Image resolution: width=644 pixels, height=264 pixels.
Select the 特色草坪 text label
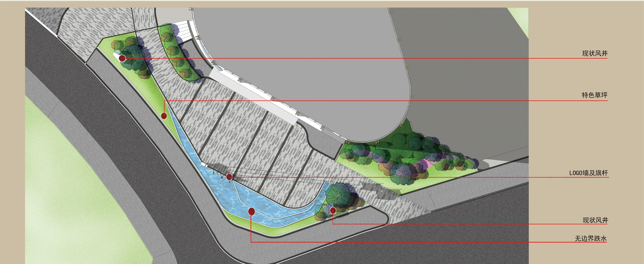[595, 95]
